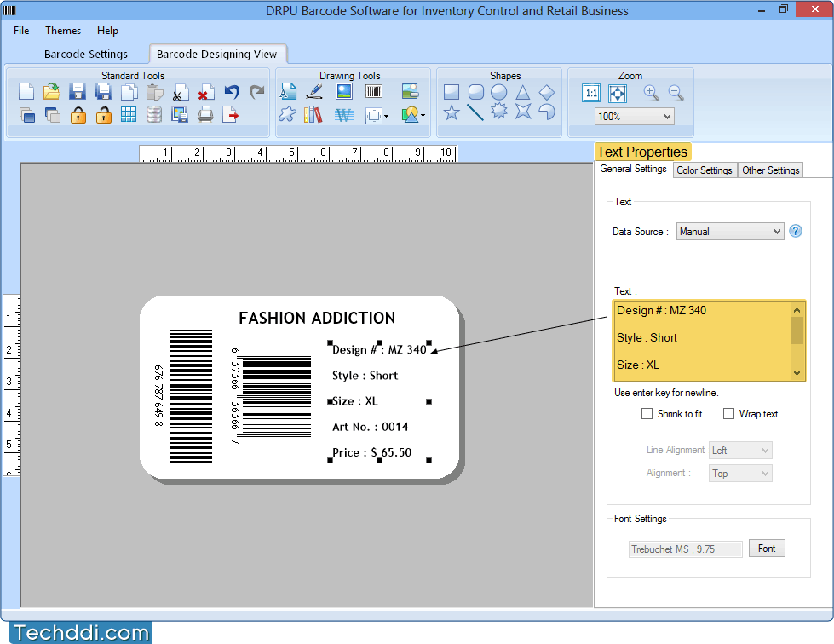Open the Help menu
This screenshot has width=834, height=644.
coord(107,31)
